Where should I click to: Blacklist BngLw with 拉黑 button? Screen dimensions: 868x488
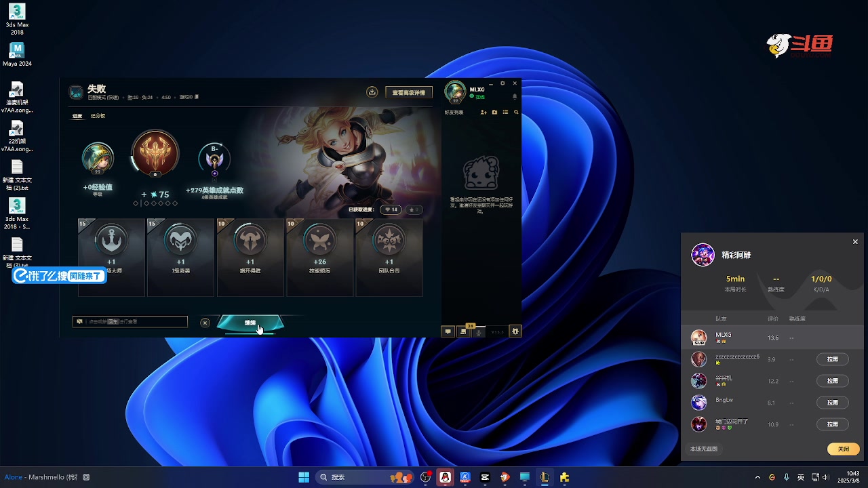pos(833,403)
